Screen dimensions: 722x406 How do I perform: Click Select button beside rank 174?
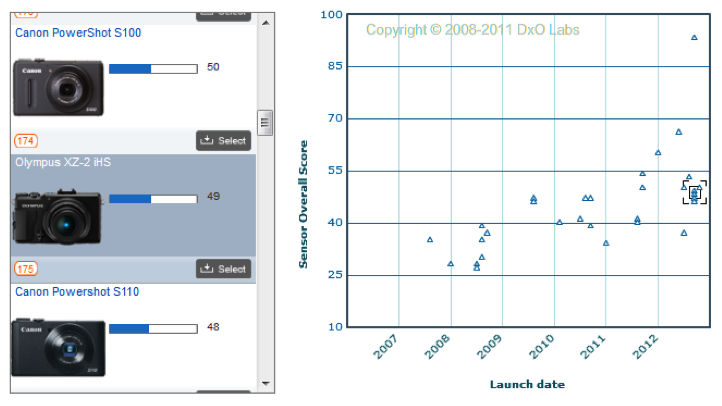pos(223,140)
